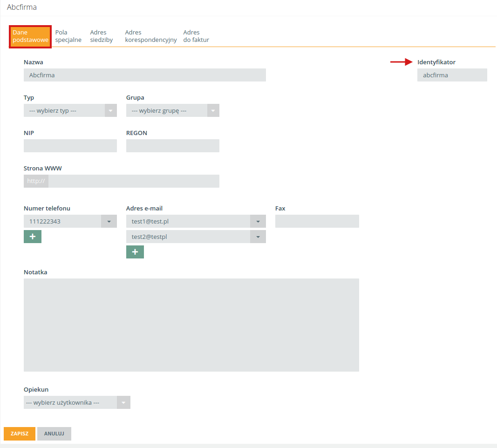Click the Identyfikator field with abcfirma
This screenshot has width=497, height=448.
click(x=452, y=75)
